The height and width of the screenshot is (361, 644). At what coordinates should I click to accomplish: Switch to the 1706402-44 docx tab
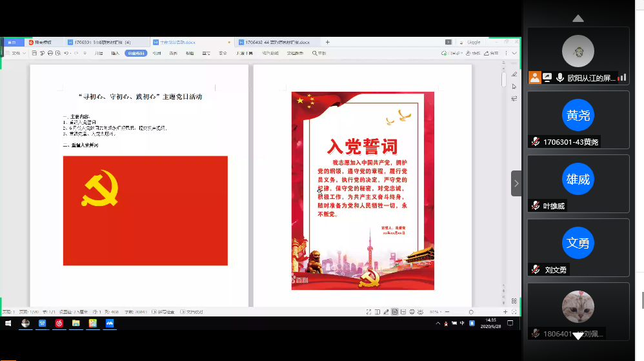(x=273, y=42)
